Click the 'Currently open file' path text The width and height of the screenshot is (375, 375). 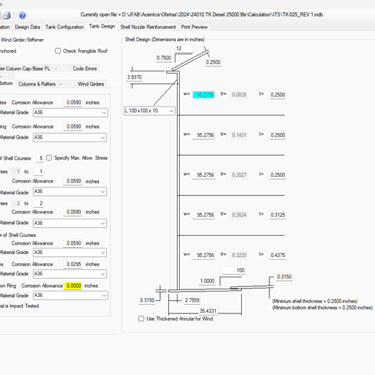tap(202, 15)
